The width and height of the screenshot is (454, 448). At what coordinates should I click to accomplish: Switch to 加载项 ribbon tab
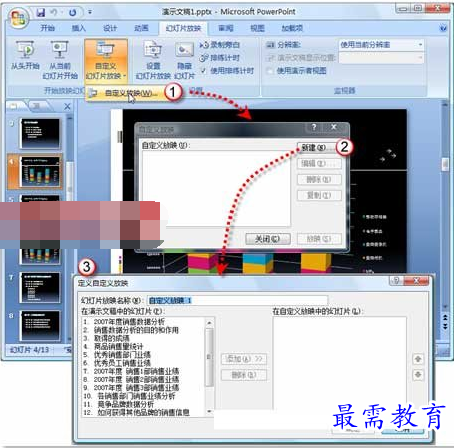(292, 28)
